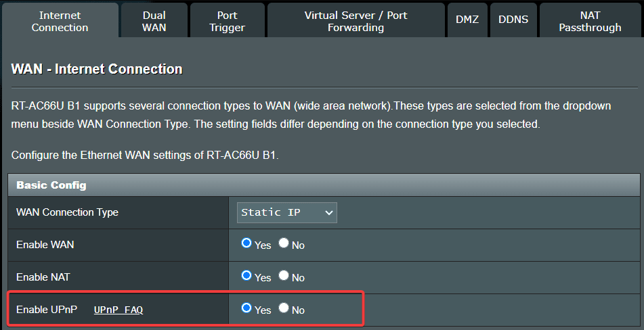Select No for Enable WAN
Image resolution: width=644 pixels, height=330 pixels.
point(284,243)
